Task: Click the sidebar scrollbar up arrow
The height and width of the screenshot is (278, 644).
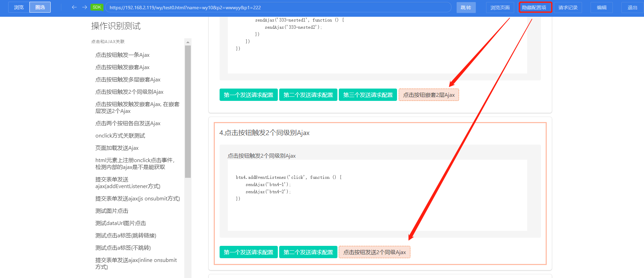Action: tap(188, 42)
